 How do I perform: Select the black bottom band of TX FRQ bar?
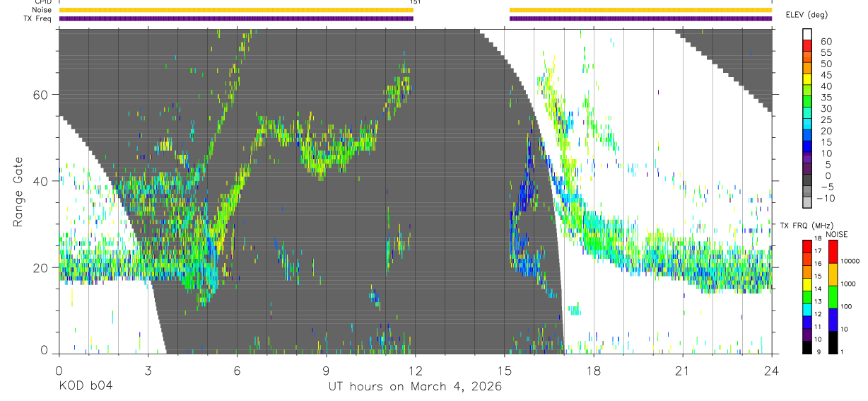click(x=807, y=347)
